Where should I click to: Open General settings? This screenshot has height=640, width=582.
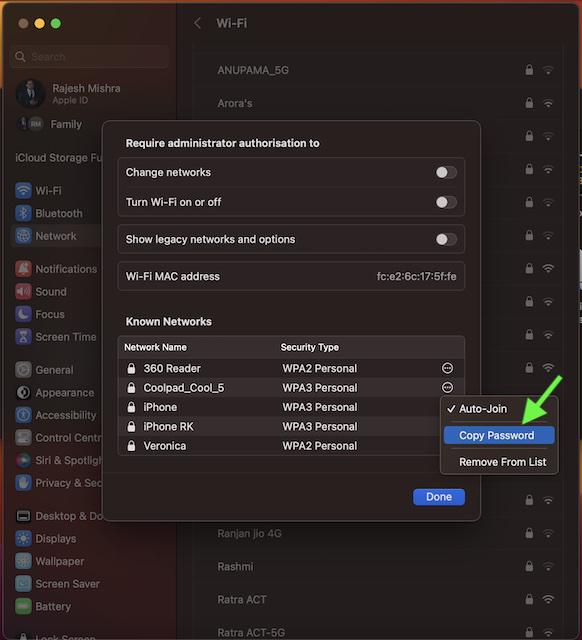pyautogui.click(x=44, y=370)
